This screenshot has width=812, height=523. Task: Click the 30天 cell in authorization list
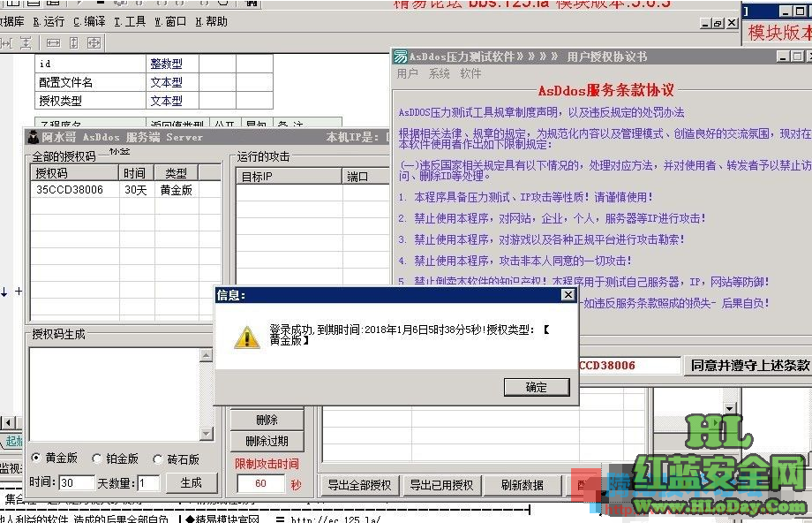click(136, 190)
